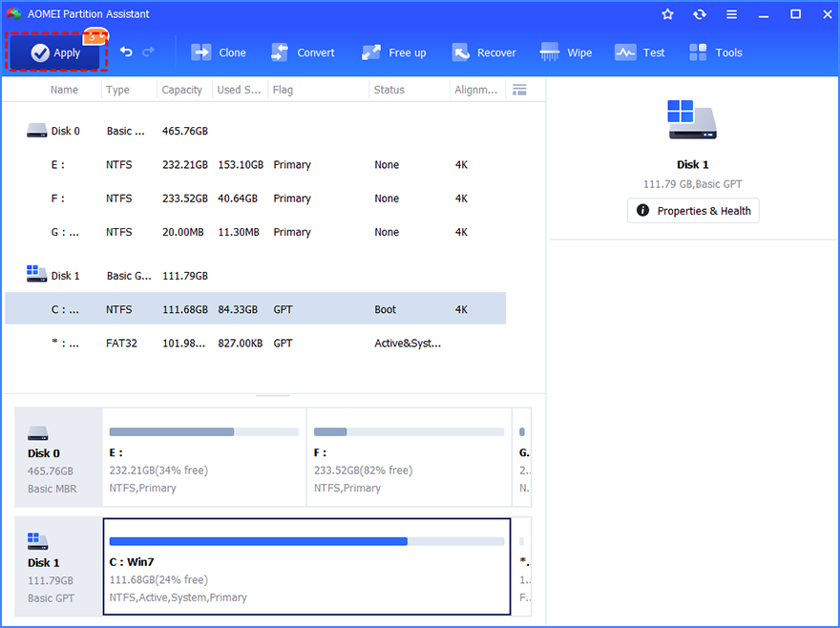Select F: partition block in disk map
840x628 pixels.
click(x=409, y=457)
